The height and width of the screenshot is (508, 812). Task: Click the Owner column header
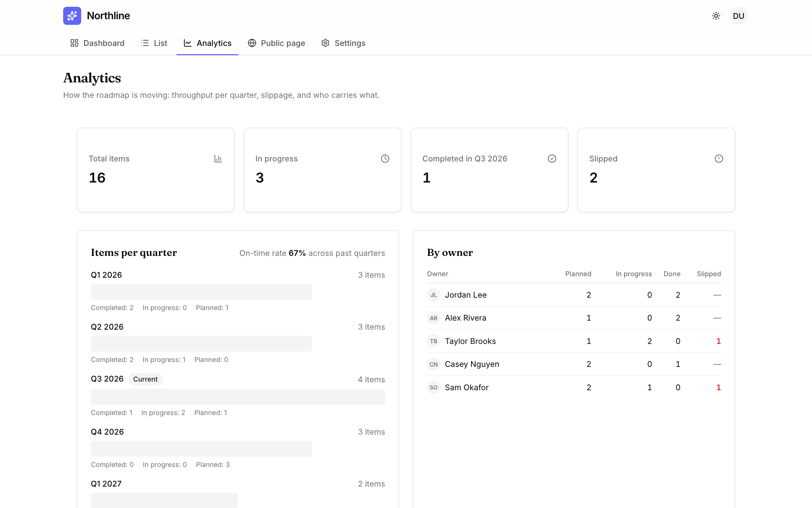438,274
